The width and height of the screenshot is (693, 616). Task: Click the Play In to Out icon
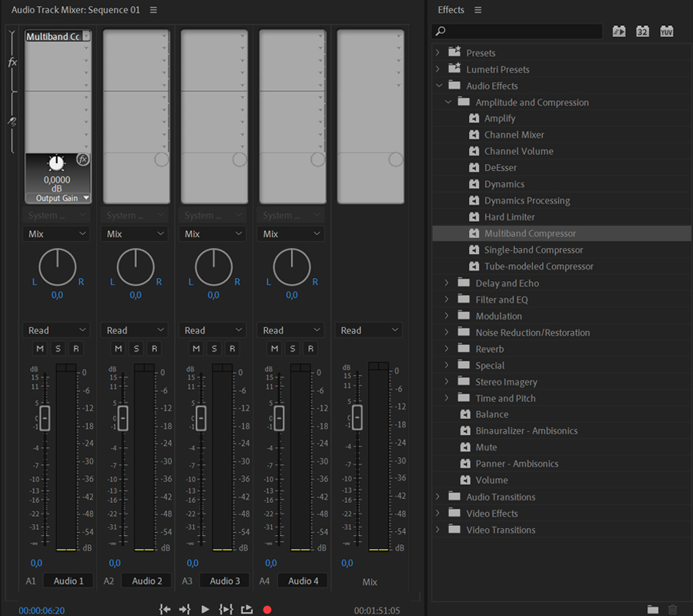tap(226, 609)
